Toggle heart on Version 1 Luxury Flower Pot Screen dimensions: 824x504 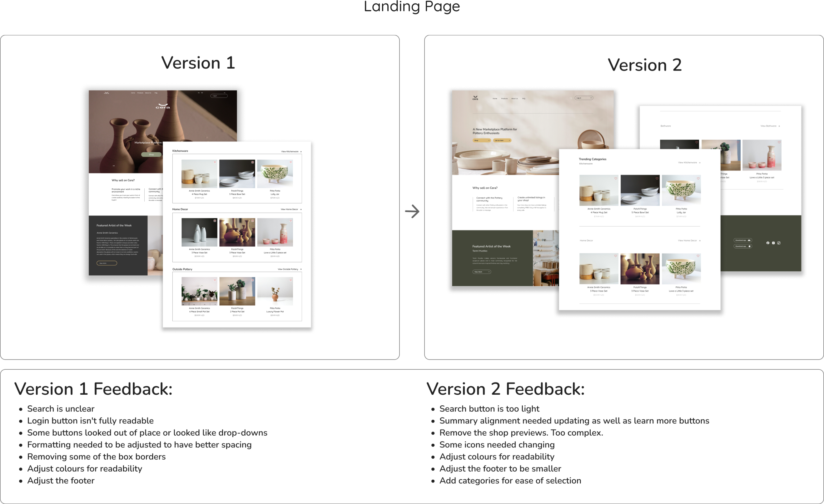tap(290, 280)
